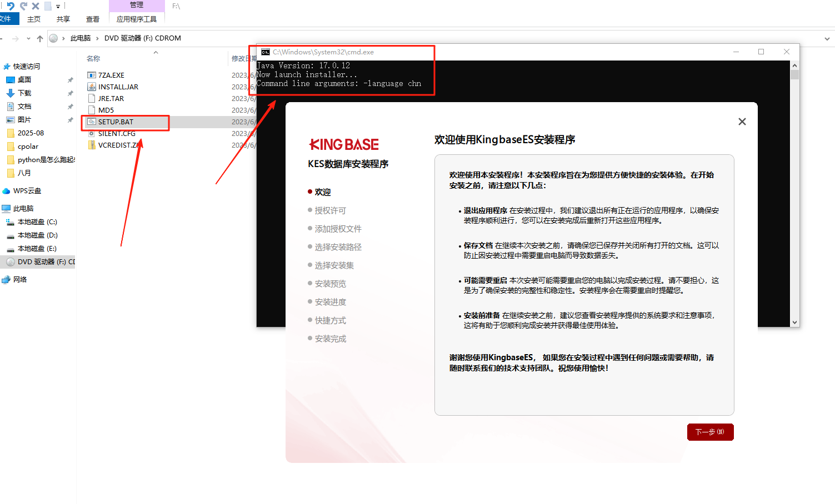
Task: Click the redo icon in quick access toolbar
Action: (x=23, y=6)
